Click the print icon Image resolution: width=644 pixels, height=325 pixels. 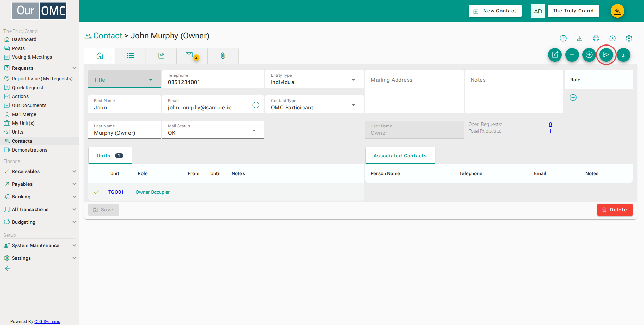596,38
